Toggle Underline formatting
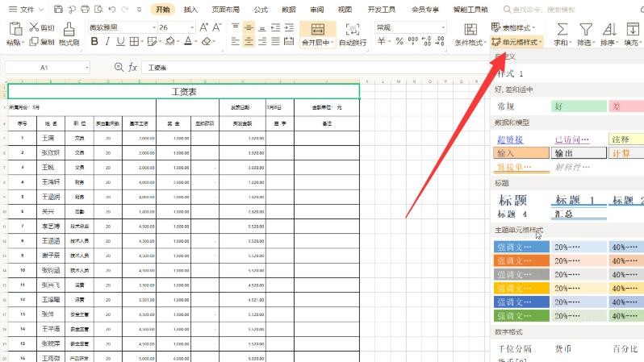The height and width of the screenshot is (362, 644). tap(122, 42)
